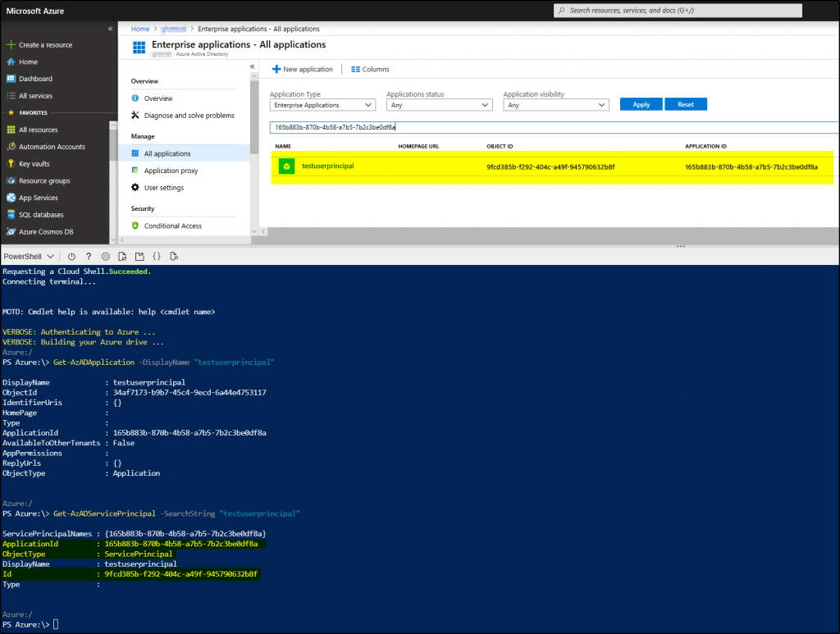Open the Applications status dropdown

pyautogui.click(x=439, y=105)
